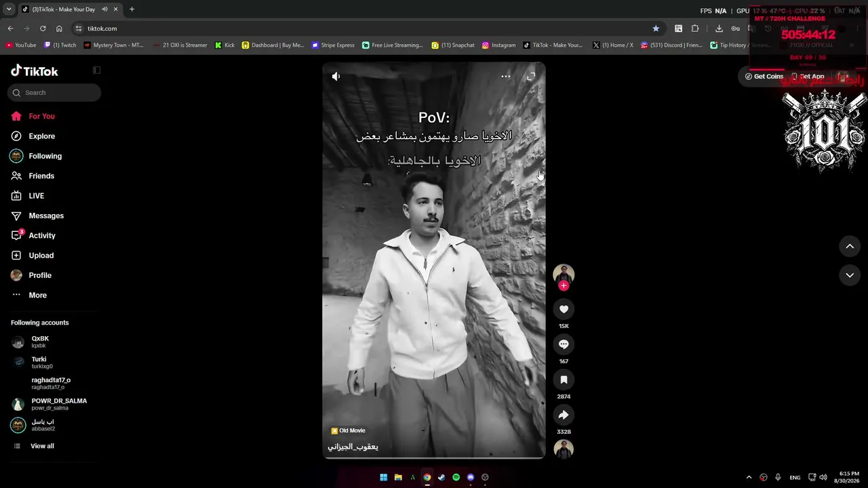Open the abbasel2 following account
868x488 pixels.
pyautogui.click(x=33, y=425)
